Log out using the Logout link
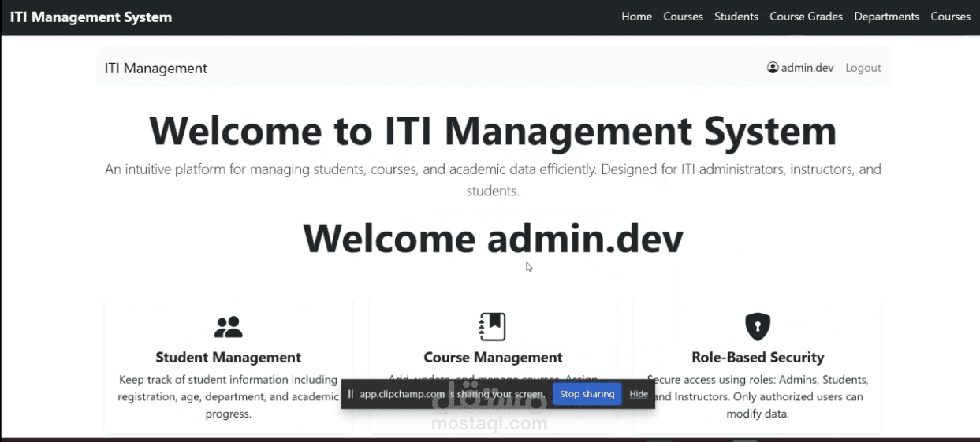The width and height of the screenshot is (980, 442). [x=863, y=68]
